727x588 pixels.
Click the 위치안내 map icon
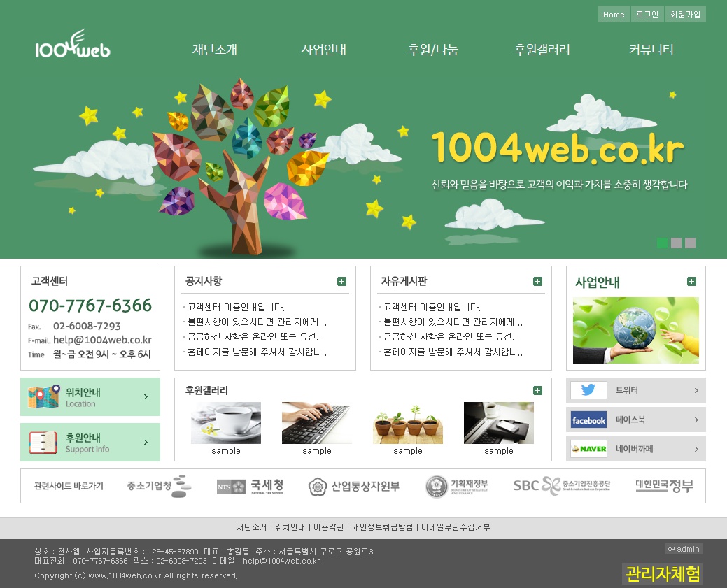(x=43, y=396)
